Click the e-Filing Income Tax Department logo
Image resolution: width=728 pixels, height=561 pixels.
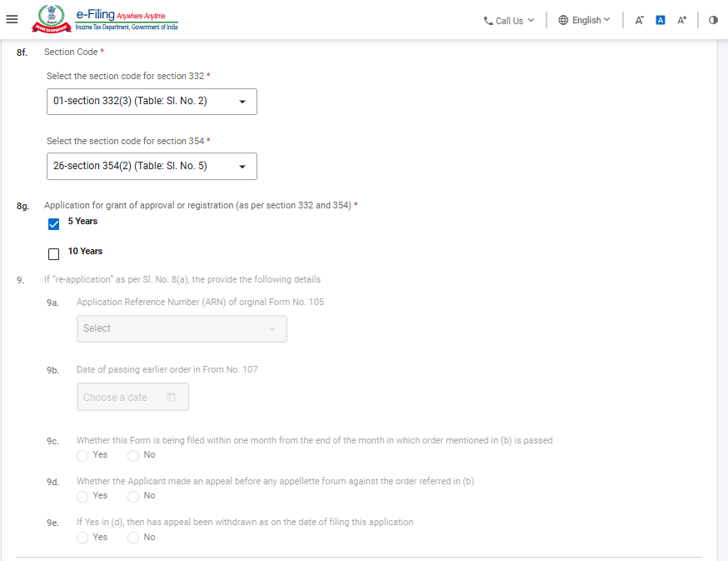tap(105, 19)
